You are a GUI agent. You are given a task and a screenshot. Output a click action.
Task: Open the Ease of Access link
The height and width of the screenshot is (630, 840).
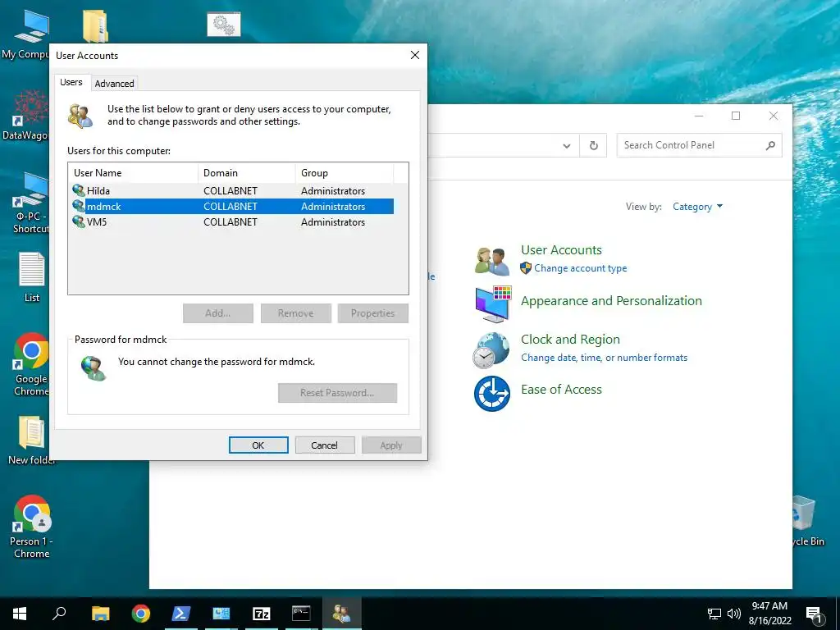pyautogui.click(x=561, y=390)
